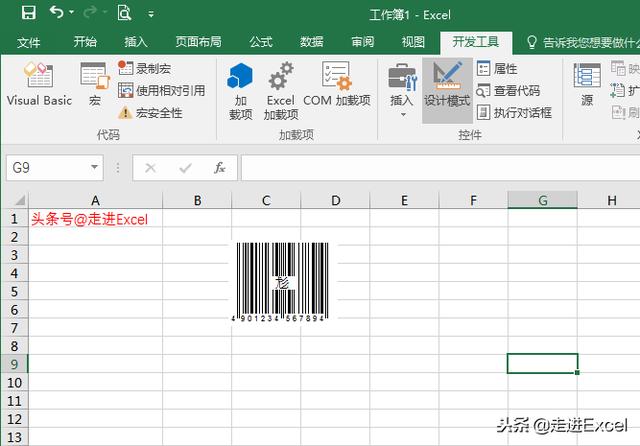Open Insert Function fx dialog
640x446 pixels.
[220, 168]
